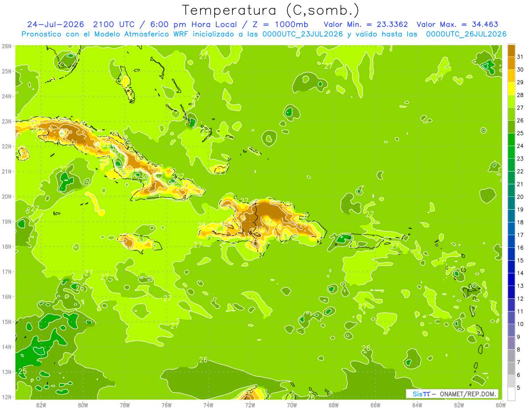532x411 pixels.
Task: Click the 0000UTC_26JUL2026 valid-until time
Action: (x=466, y=34)
